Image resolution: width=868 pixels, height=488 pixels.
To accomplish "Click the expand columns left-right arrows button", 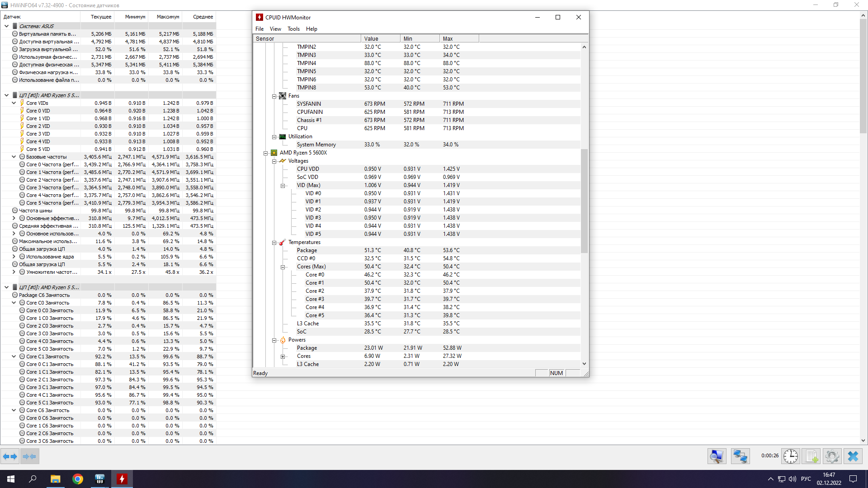I will click(x=10, y=456).
